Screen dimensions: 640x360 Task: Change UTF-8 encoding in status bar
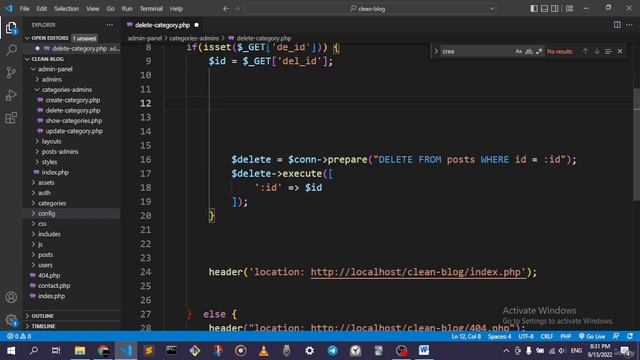[x=526, y=337]
